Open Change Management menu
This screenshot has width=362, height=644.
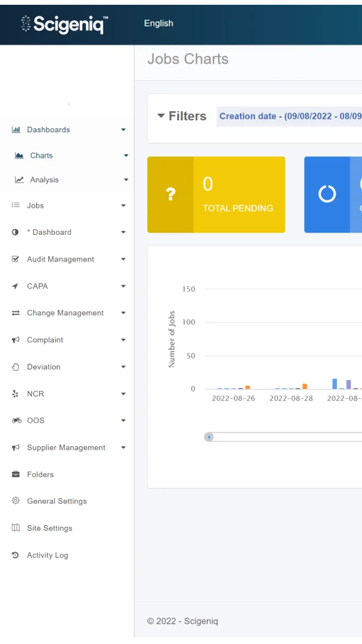click(x=65, y=313)
